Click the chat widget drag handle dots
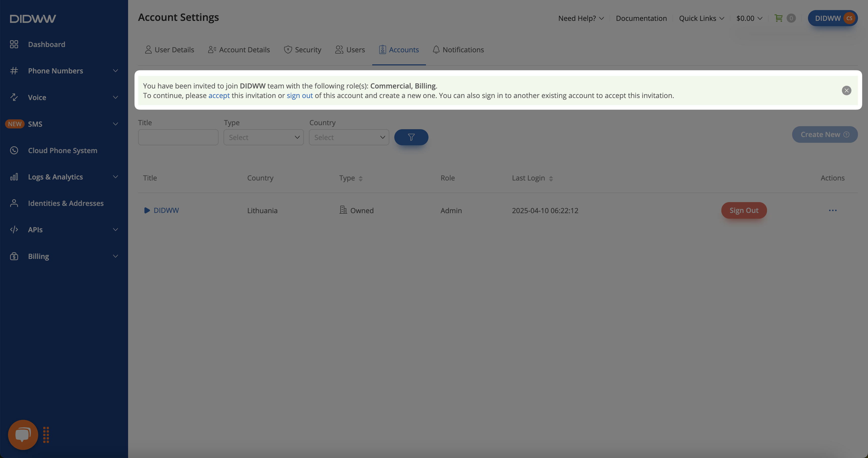The width and height of the screenshot is (868, 458). 46,435
